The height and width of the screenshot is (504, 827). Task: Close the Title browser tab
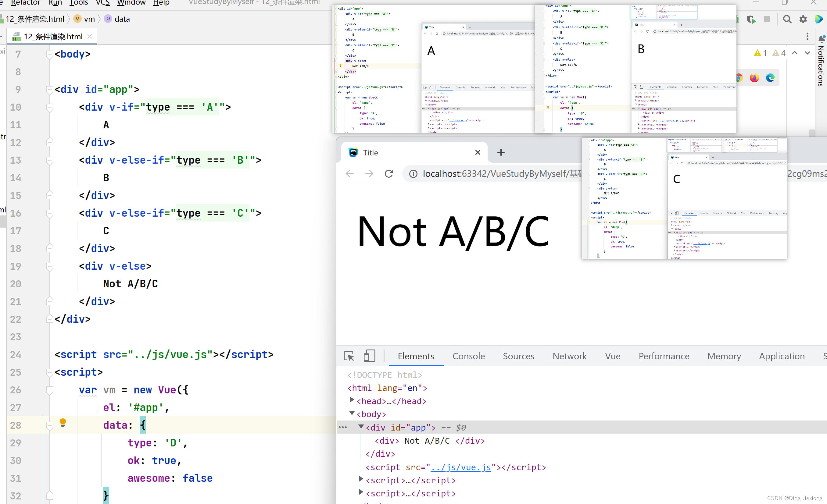pos(478,153)
